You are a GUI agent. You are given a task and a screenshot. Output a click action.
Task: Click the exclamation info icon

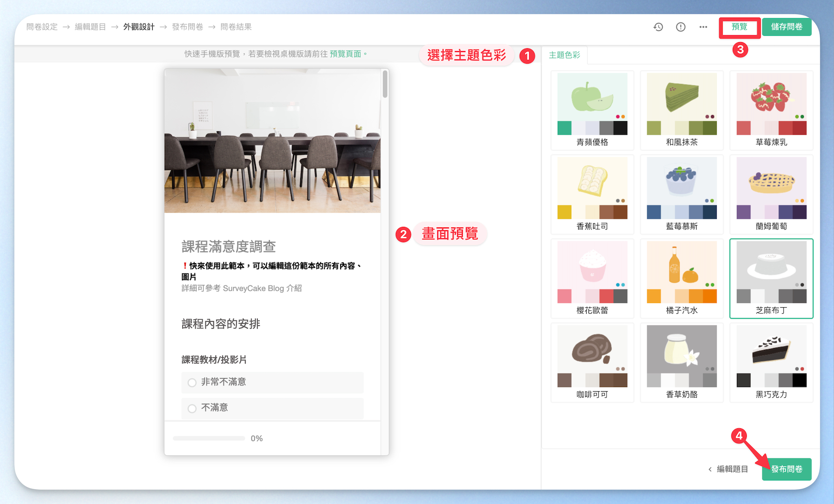click(x=681, y=27)
